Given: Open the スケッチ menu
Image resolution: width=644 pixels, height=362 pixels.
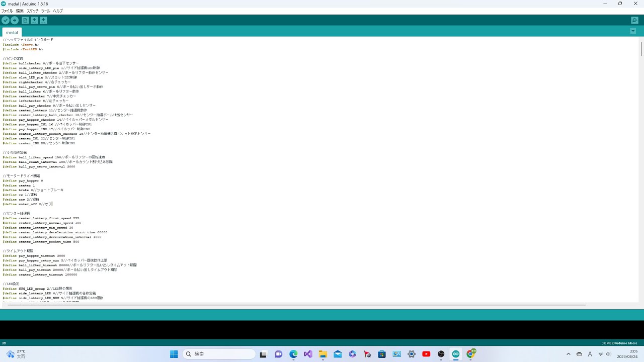Looking at the screenshot, I should (x=33, y=11).
